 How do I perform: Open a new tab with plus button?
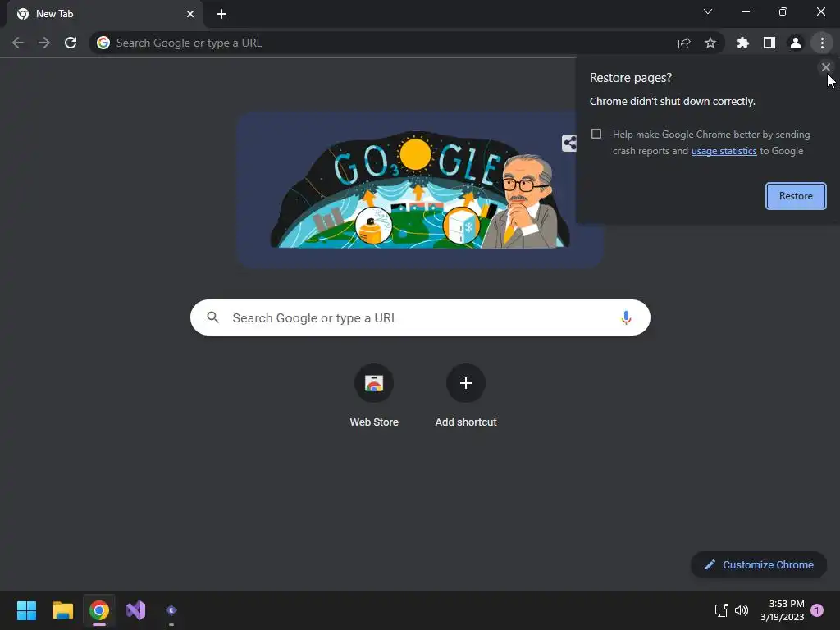coord(221,14)
